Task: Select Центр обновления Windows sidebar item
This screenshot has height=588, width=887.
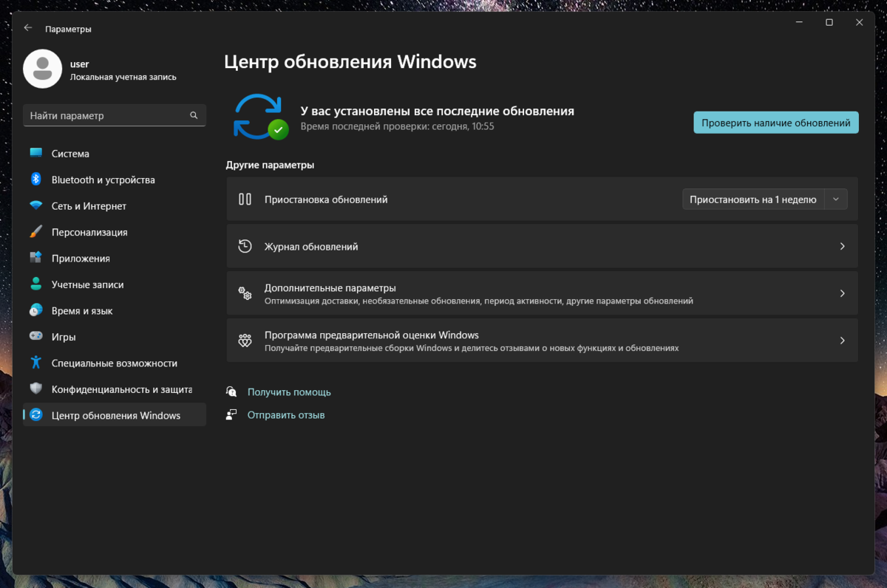Action: coord(115,415)
